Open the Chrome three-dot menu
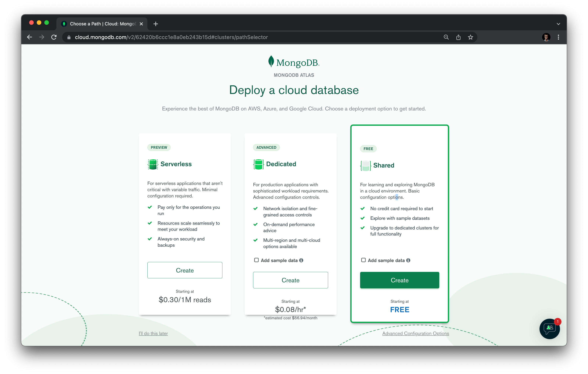This screenshot has width=588, height=374. (558, 37)
